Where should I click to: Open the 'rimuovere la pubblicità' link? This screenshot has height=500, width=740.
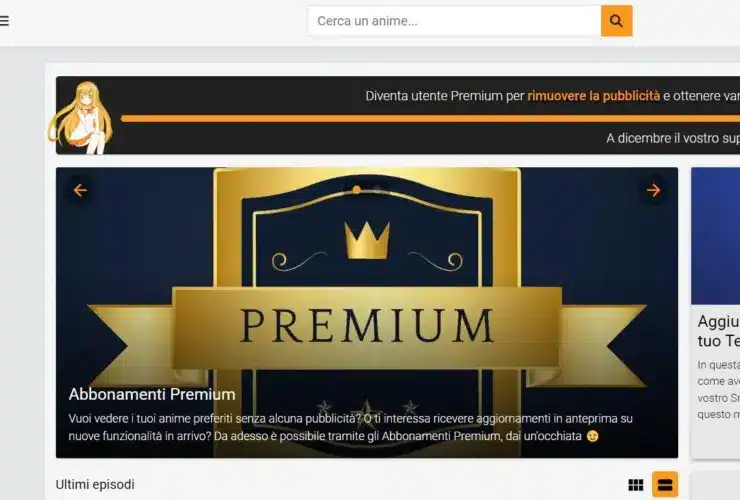click(x=594, y=96)
